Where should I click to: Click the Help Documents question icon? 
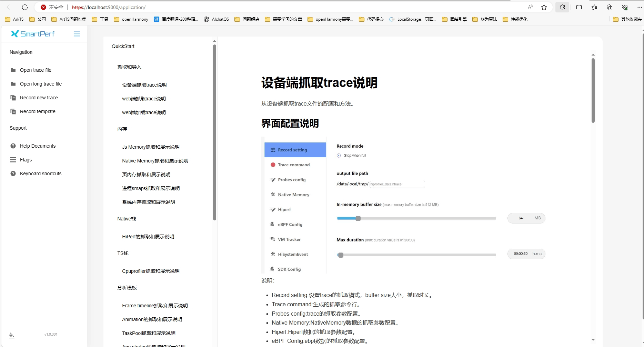pos(13,146)
